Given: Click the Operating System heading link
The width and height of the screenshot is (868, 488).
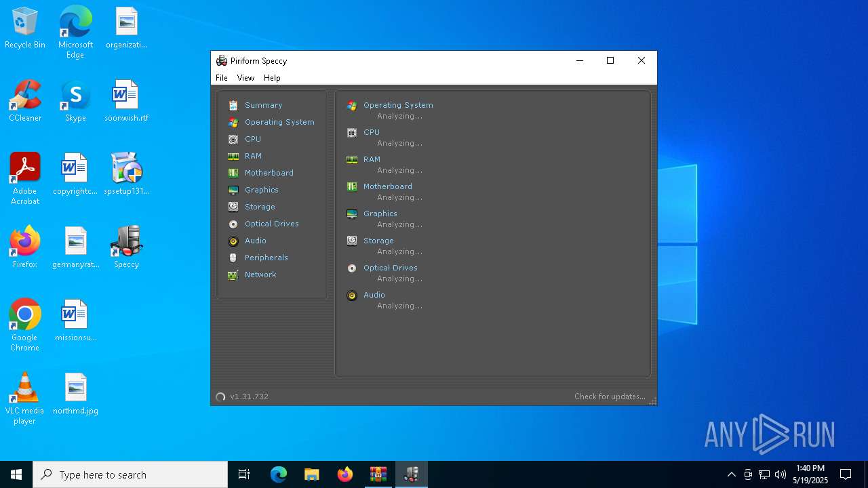Looking at the screenshot, I should point(398,105).
